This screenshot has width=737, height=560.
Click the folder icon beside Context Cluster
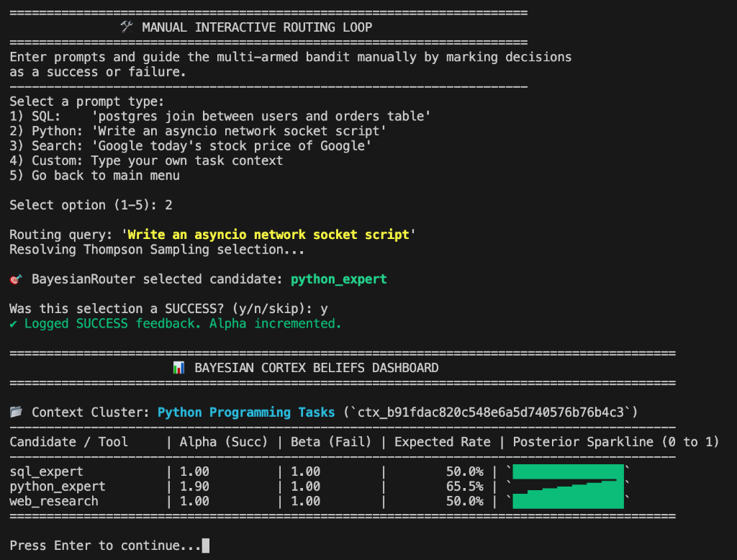click(x=16, y=412)
